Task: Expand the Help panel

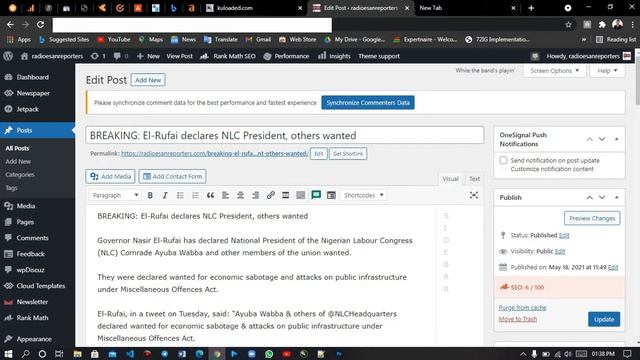Action: click(x=607, y=71)
